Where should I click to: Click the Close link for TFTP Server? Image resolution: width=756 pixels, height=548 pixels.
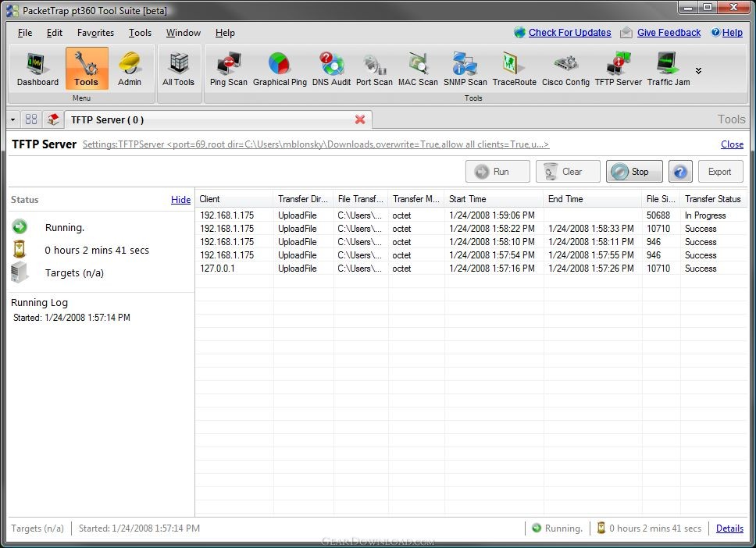[732, 144]
